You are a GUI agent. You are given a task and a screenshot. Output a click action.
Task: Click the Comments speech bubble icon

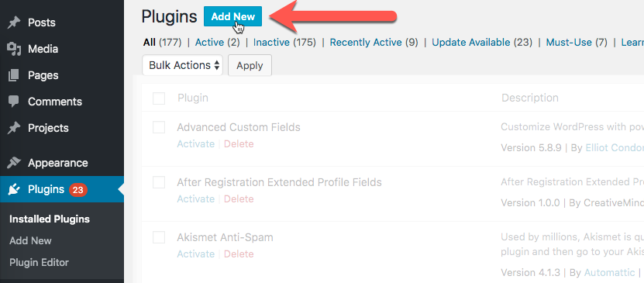(14, 102)
